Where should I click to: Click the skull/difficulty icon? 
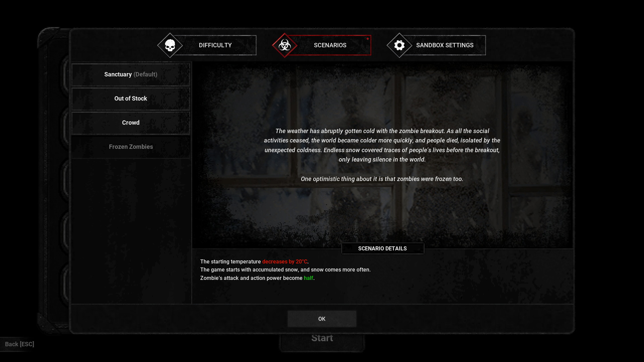coord(170,45)
